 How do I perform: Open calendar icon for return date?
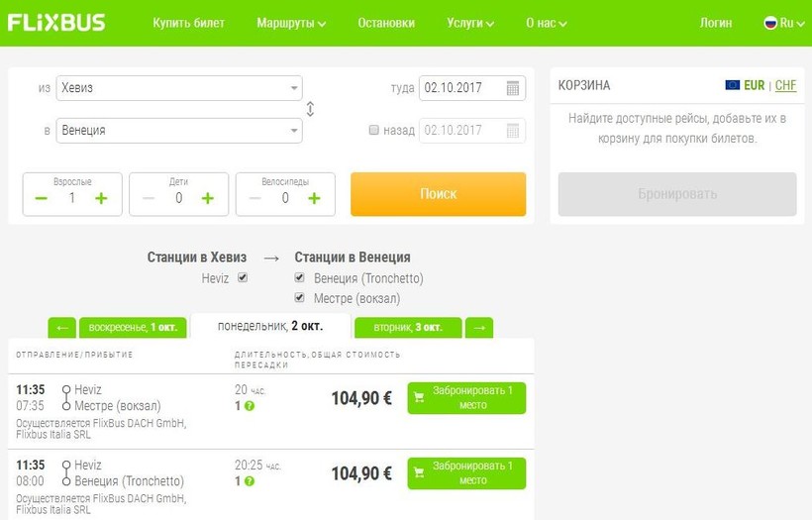(x=512, y=131)
